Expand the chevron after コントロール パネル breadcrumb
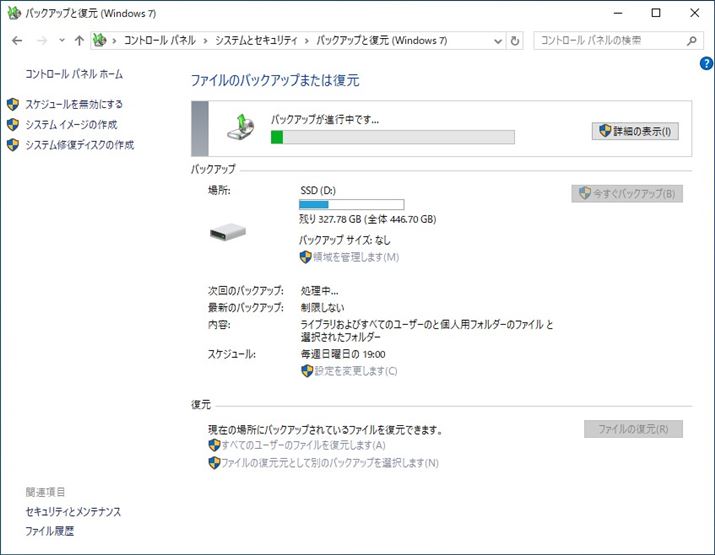The height and width of the screenshot is (555, 715). pos(205,41)
